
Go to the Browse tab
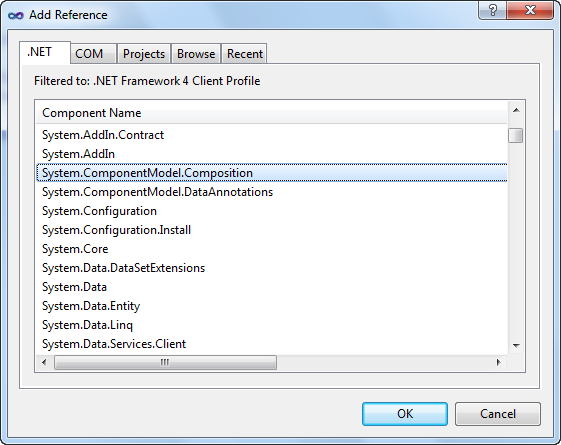[196, 54]
